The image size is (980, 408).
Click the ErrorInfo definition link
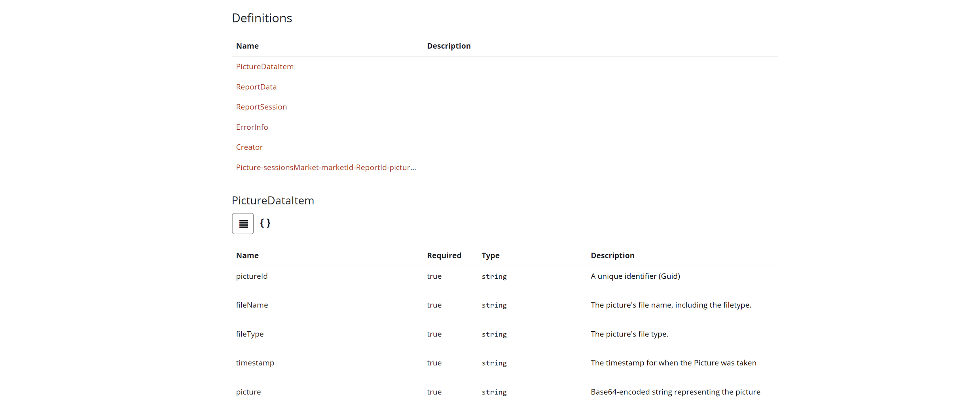tap(252, 127)
